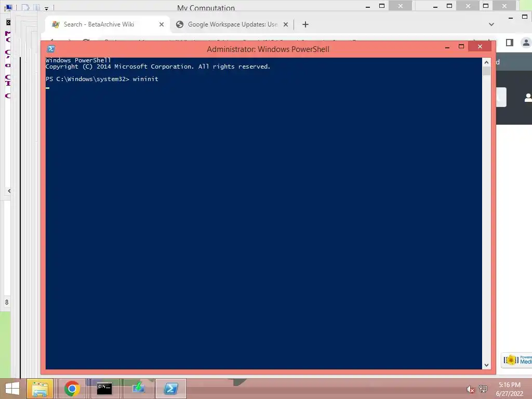The image size is (532, 399).
Task: Click the muted volume tray icon
Action: 470,389
